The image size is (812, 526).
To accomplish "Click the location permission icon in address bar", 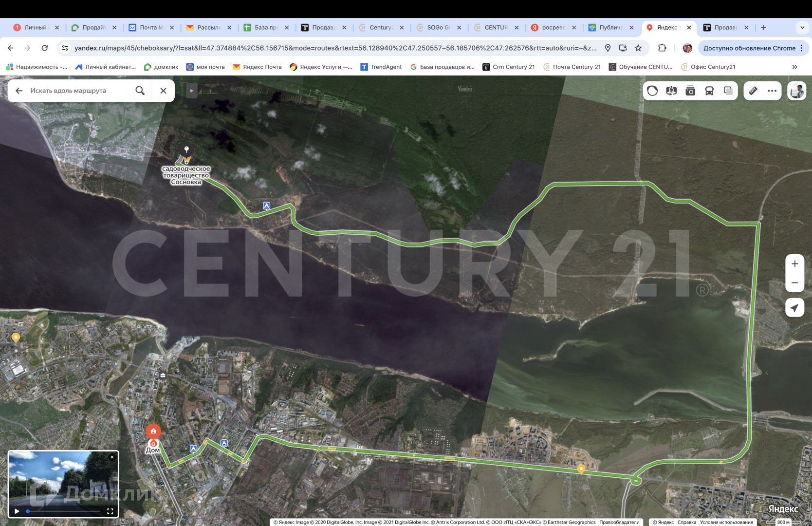I will tap(608, 48).
